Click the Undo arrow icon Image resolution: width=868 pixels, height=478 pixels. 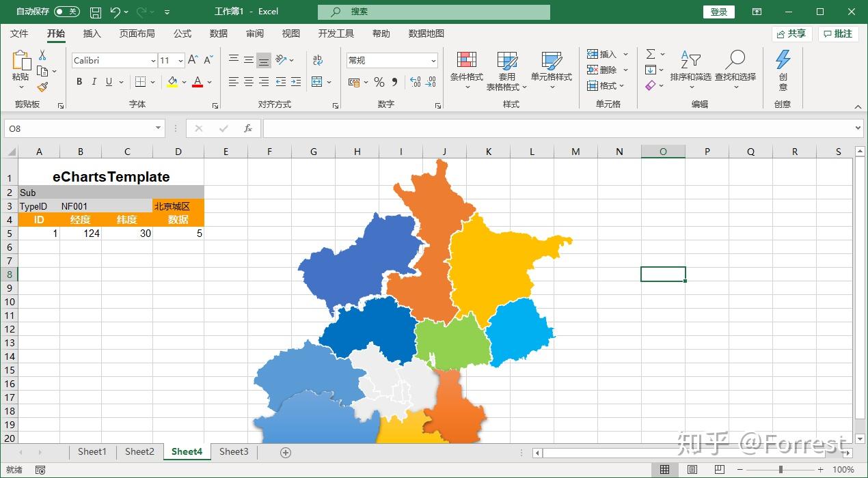115,12
